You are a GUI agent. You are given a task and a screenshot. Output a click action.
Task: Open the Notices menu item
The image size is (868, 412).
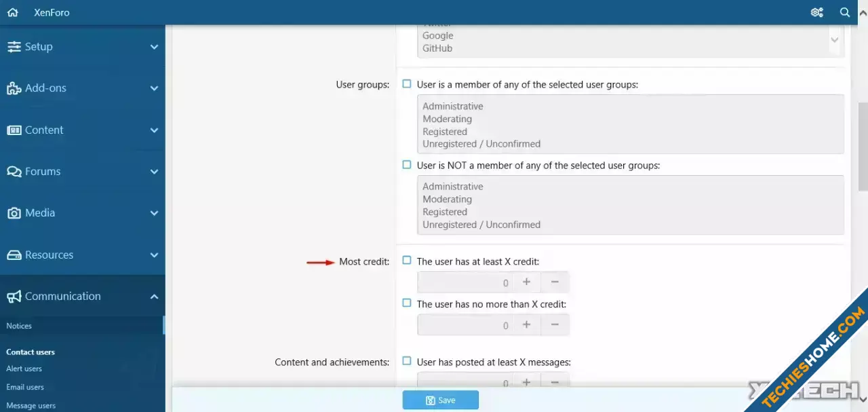[x=19, y=326]
